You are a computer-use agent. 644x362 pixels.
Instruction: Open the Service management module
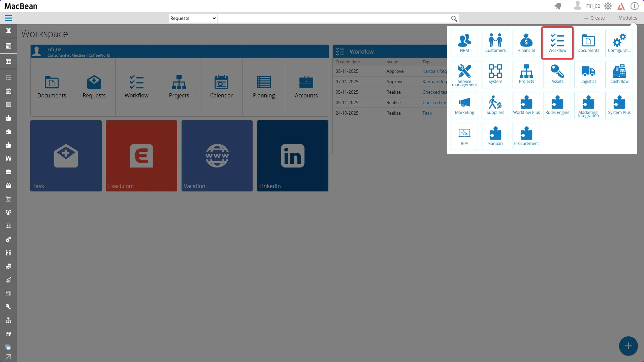(464, 74)
